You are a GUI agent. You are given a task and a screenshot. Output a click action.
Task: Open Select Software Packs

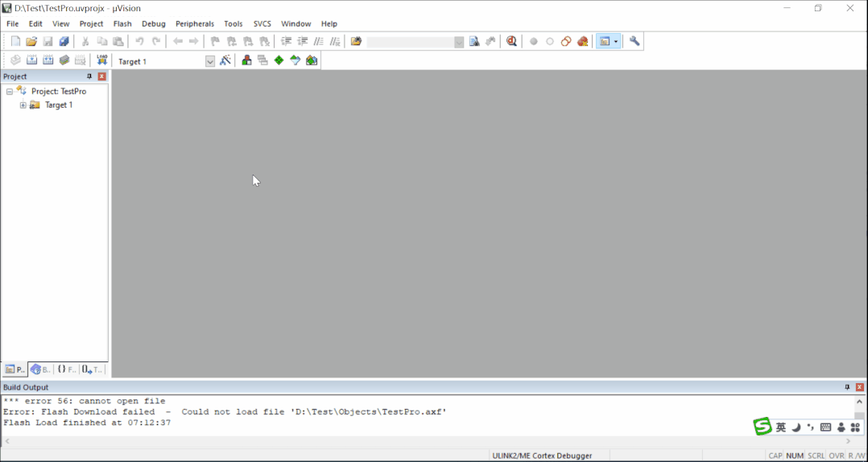(295, 60)
